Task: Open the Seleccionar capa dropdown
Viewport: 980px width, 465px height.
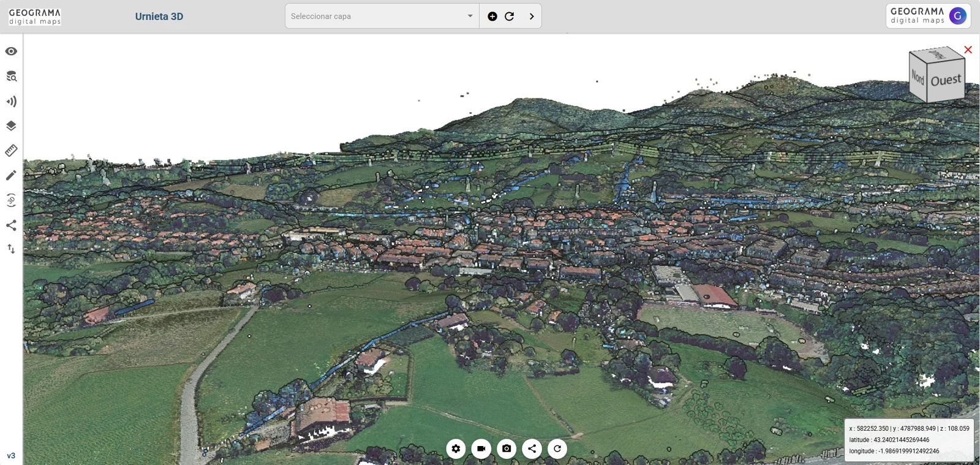Action: [x=382, y=17]
